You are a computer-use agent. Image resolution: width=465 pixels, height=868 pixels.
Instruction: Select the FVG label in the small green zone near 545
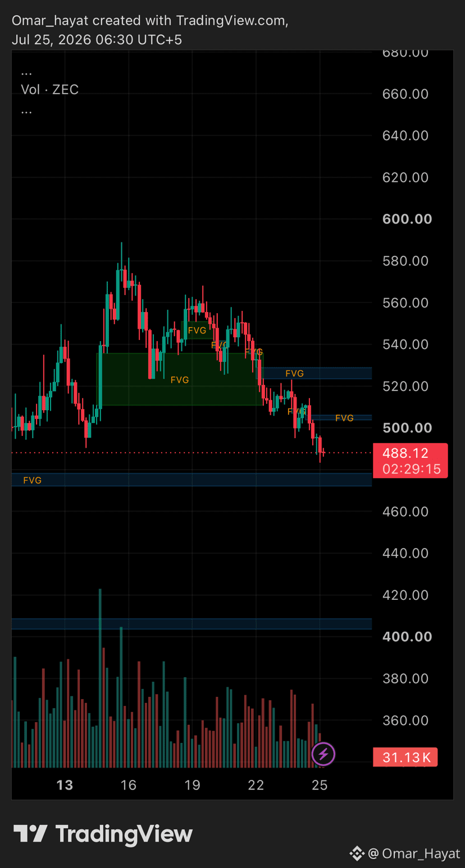tap(197, 330)
